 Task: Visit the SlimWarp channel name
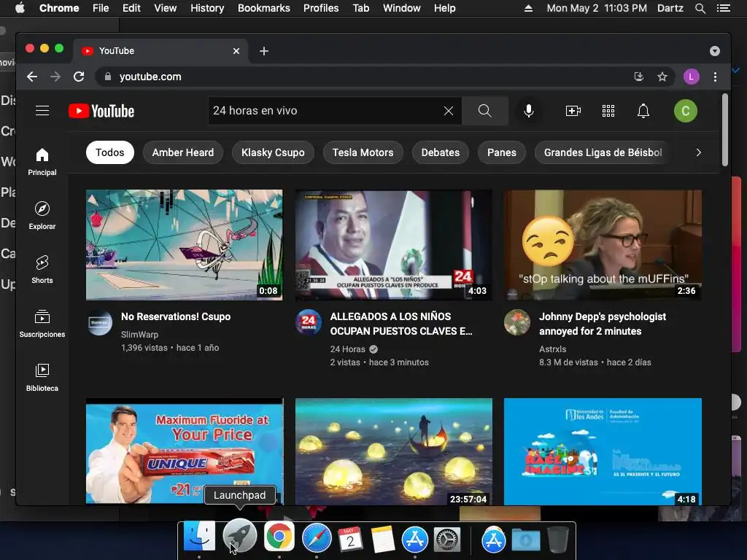[x=139, y=334]
